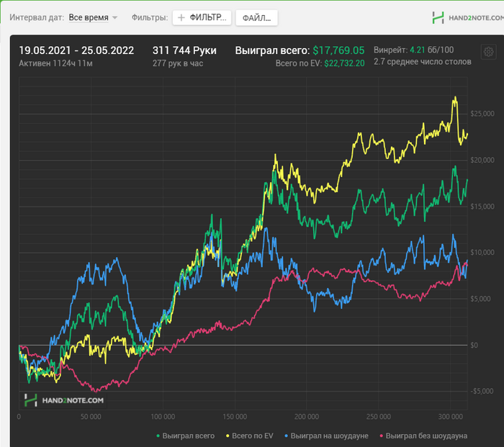The height and width of the screenshot is (447, 504).
Task: Click '2.7 среднее число столов' text
Action: coord(423,62)
